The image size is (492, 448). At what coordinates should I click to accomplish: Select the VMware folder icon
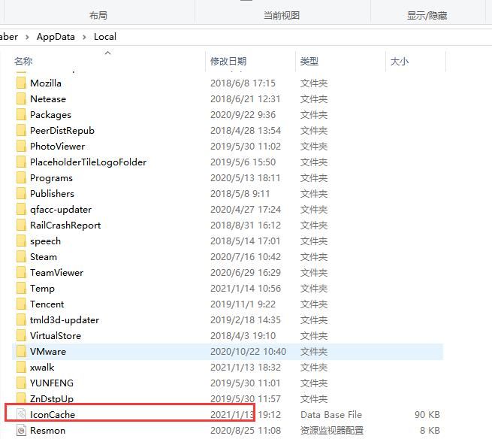tap(21, 352)
